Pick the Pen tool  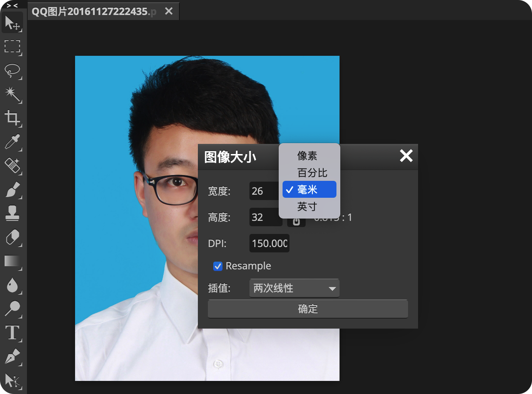tap(13, 357)
